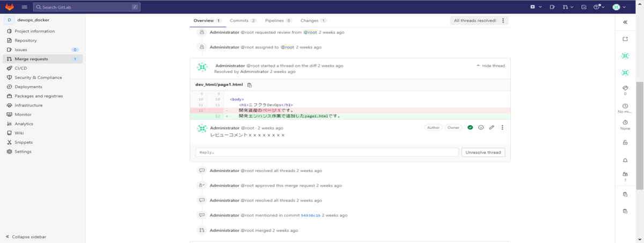
Task: Click the @root mention in the review request line
Action: [x=310, y=32]
